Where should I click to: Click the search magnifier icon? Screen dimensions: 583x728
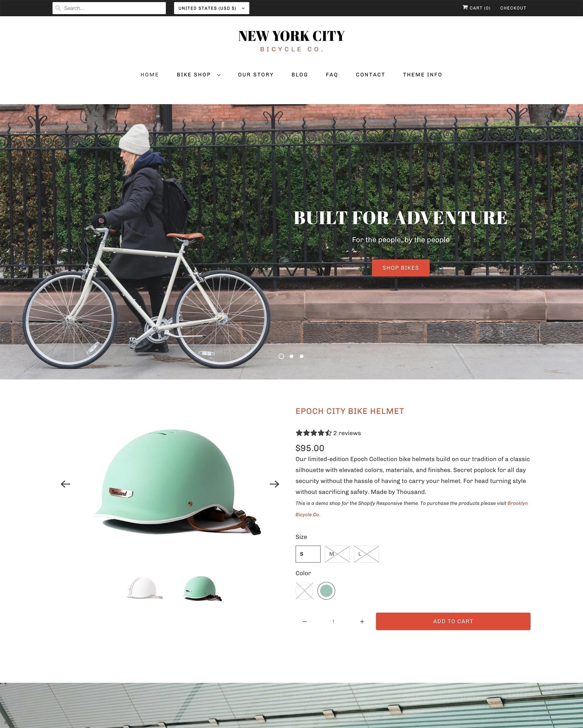click(x=58, y=8)
